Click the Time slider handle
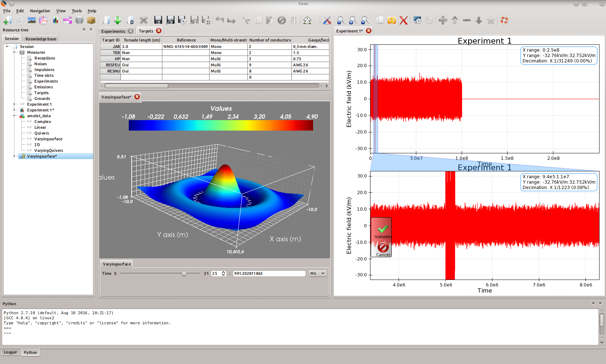Screen dimensions: 606x364 tap(184, 273)
